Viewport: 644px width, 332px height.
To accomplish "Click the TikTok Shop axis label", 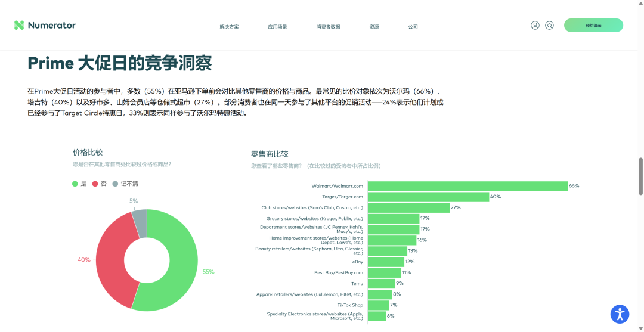I will point(351,305).
